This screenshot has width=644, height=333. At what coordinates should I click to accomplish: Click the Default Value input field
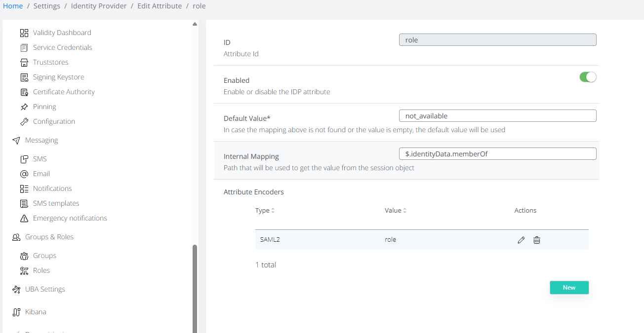pos(497,116)
